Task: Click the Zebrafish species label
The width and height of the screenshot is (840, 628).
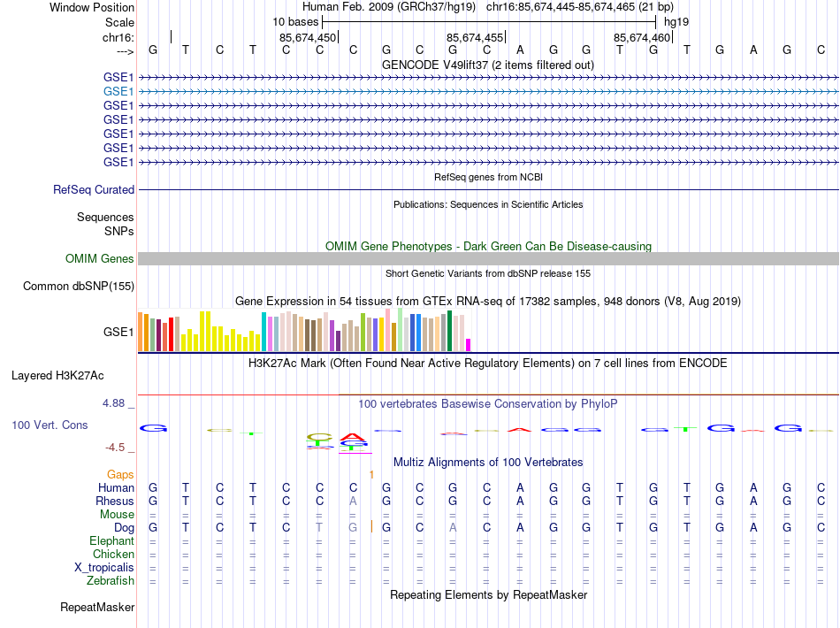Action: point(111,580)
